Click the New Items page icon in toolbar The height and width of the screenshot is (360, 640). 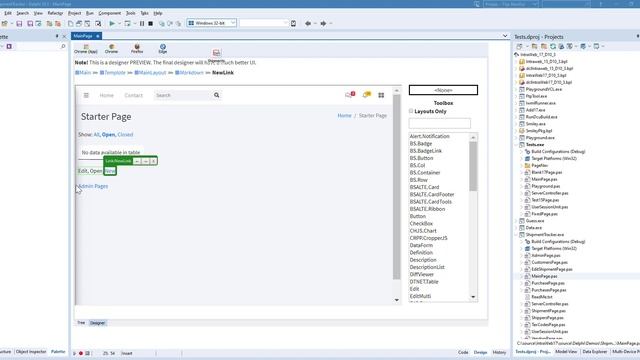tap(71, 24)
